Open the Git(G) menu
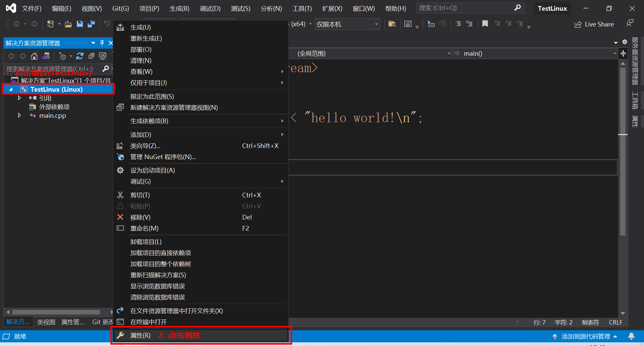The image size is (644, 346). 120,8
